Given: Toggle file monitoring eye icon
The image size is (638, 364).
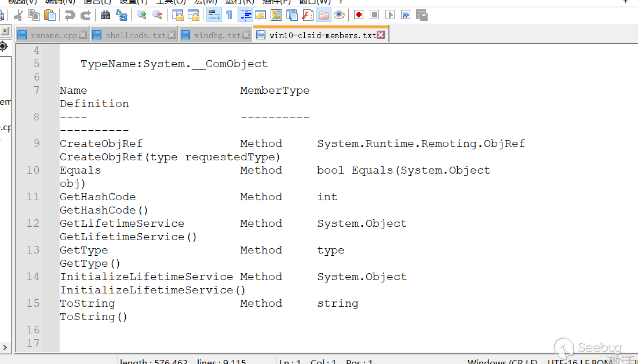Looking at the screenshot, I should pyautogui.click(x=339, y=16).
